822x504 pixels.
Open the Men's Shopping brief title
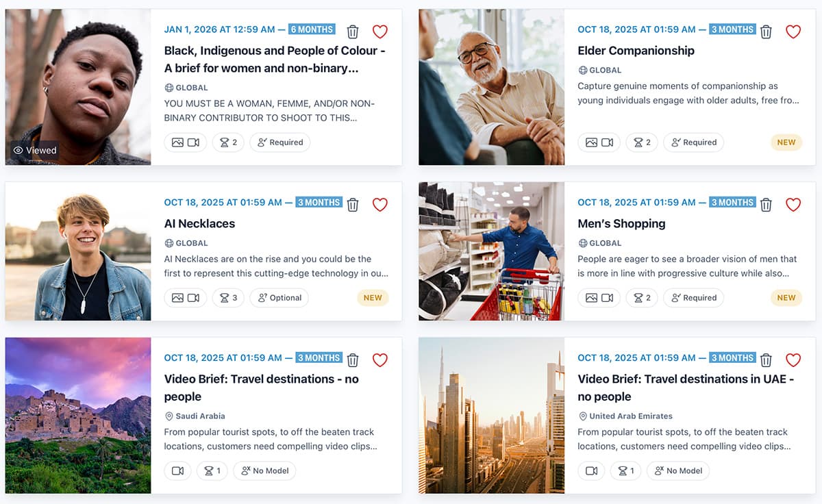[x=621, y=224]
